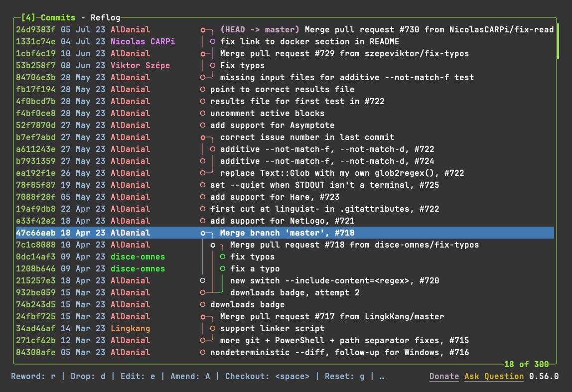This screenshot has width=572, height=392.
Task: Select commit 4f0bcd7b results file for first test
Action: click(x=285, y=102)
